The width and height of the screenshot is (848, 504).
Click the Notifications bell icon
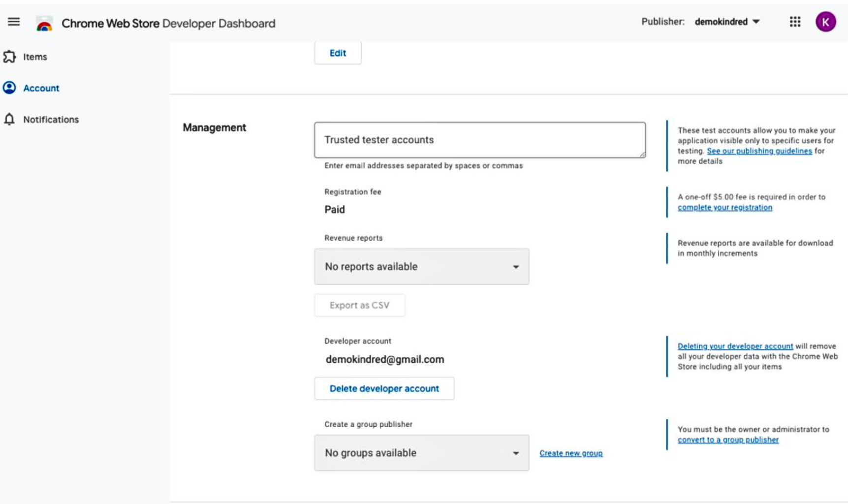[9, 119]
